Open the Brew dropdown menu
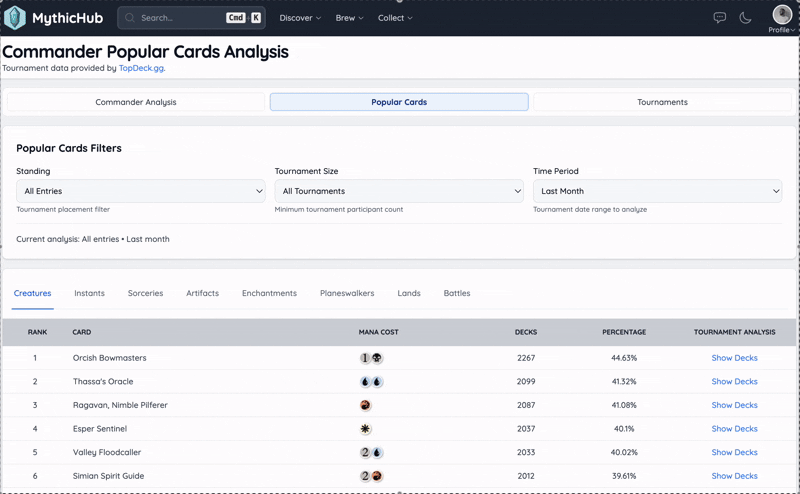800x494 pixels. 349,18
